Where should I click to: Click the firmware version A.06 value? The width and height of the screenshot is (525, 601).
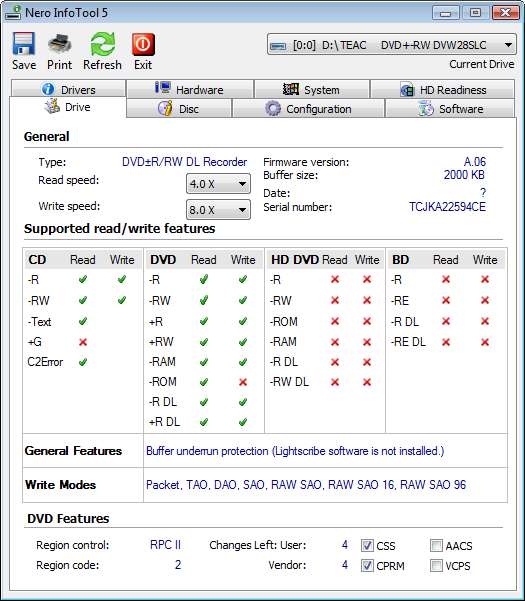pyautogui.click(x=475, y=162)
